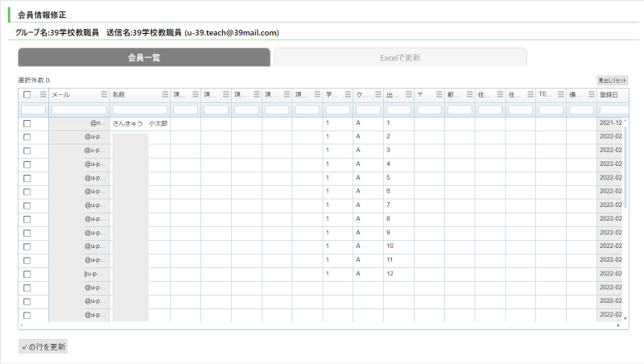
Task: Sort by the 登録日 column header
Action: 609,95
